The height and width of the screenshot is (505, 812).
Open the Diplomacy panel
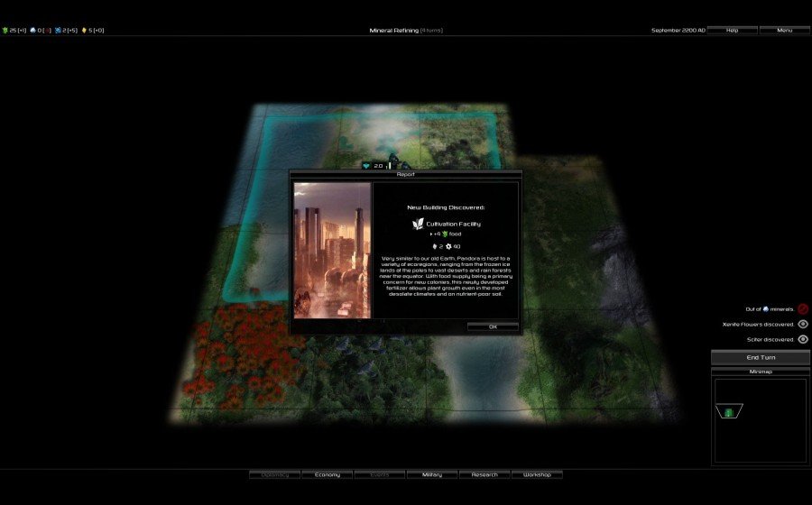coord(273,474)
